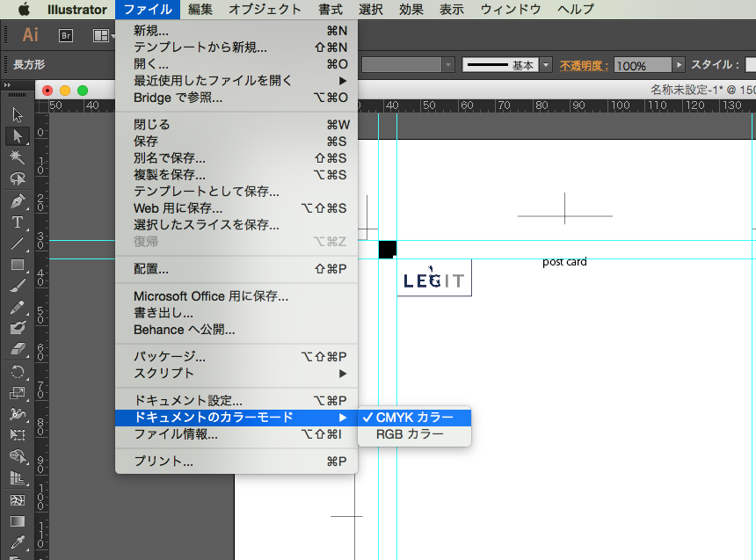Select the Scale tool
756x560 pixels.
point(18,393)
